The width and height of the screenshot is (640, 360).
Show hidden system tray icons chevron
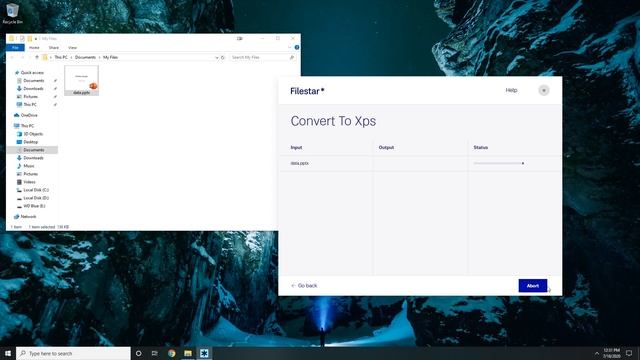tap(597, 353)
